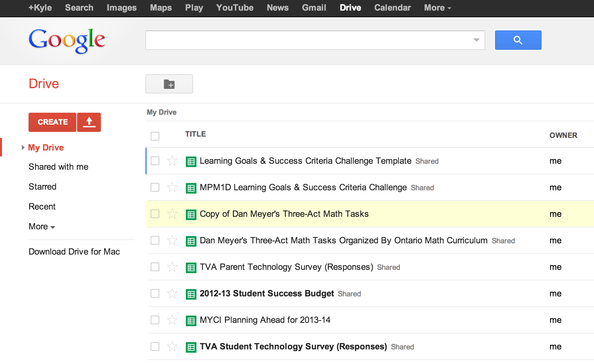Sort by TITLE column header
Image resolution: width=594 pixels, height=364 pixels.
[x=195, y=134]
